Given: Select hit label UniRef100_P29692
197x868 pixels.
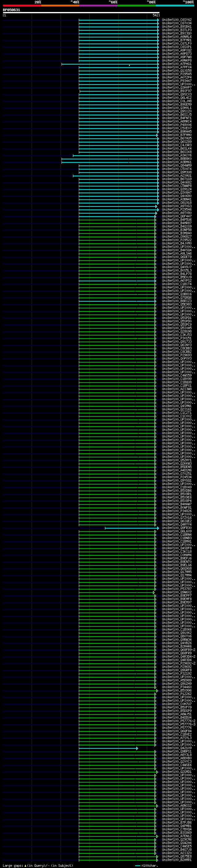Looking at the screenshot, I should [176, 667].
